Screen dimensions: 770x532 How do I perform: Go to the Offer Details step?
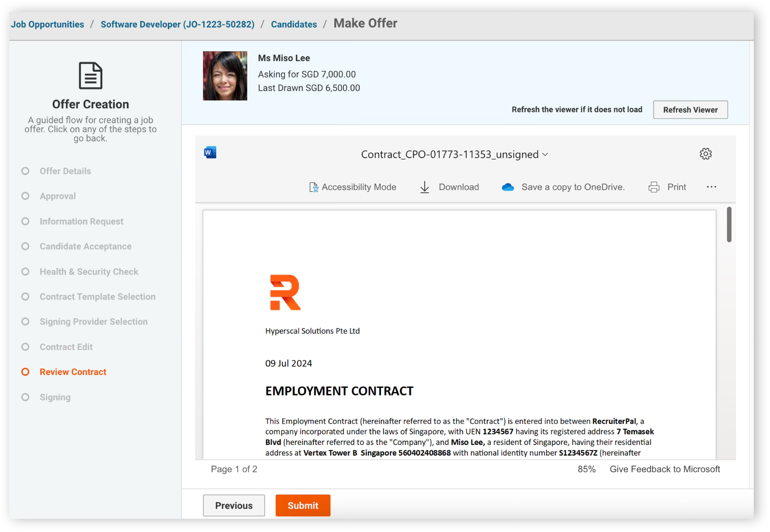pos(65,171)
